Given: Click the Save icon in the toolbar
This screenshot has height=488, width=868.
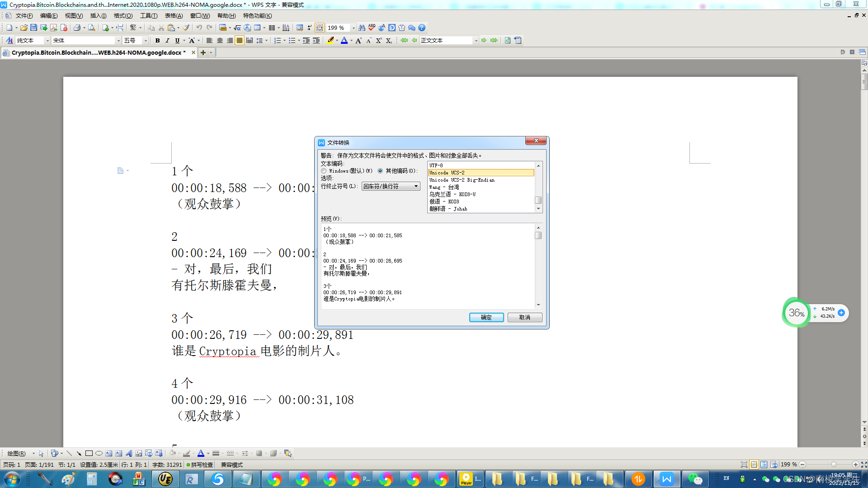Looking at the screenshot, I should pyautogui.click(x=33, y=28).
